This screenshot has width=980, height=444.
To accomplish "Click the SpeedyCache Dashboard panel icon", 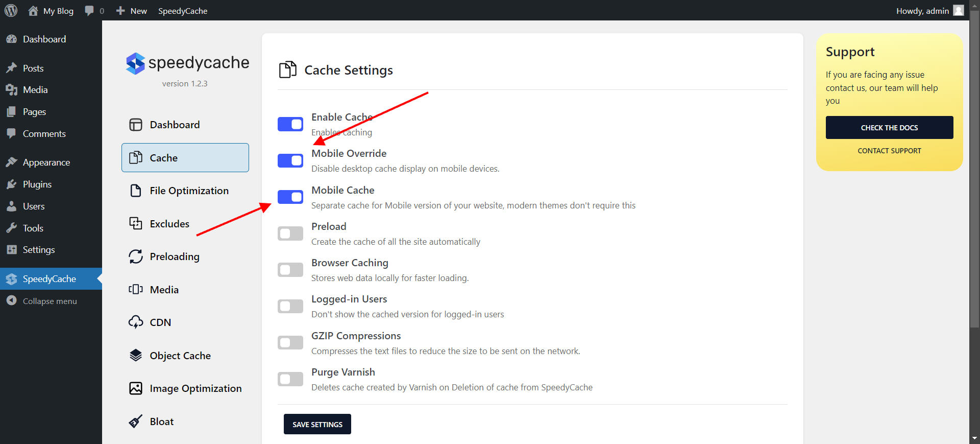I will pyautogui.click(x=136, y=125).
